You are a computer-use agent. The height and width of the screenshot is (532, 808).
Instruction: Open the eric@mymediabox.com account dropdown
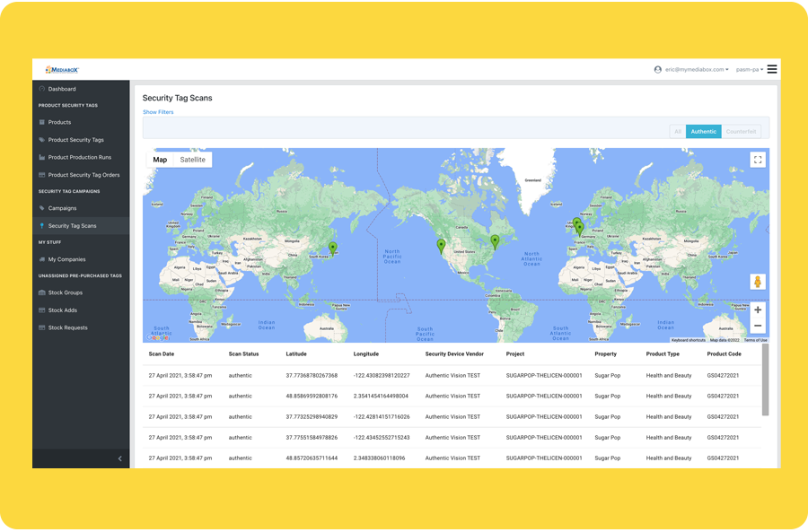pos(692,69)
